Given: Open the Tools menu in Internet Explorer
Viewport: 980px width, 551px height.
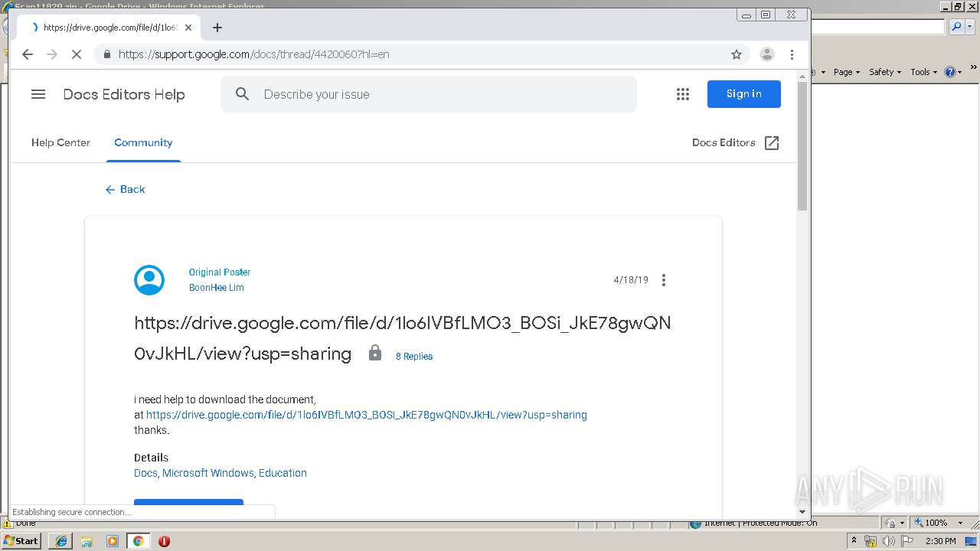Looking at the screenshot, I should (923, 72).
